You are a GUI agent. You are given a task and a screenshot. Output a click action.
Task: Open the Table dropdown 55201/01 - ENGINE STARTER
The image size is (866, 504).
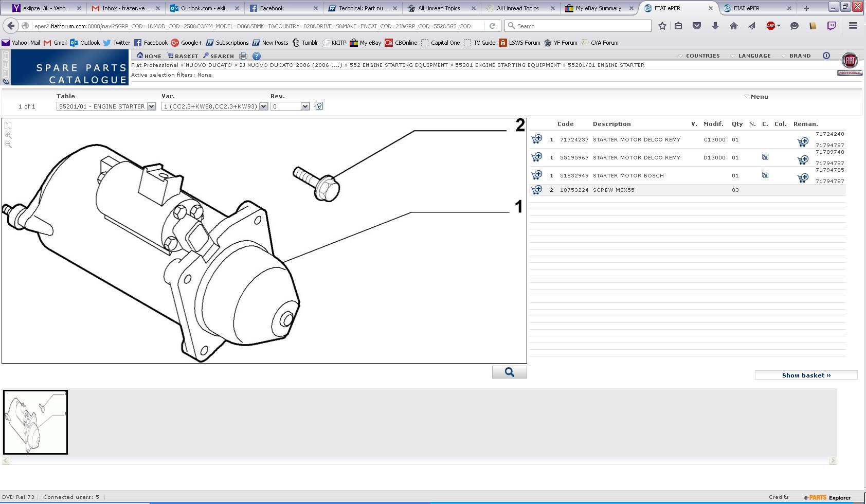106,106
